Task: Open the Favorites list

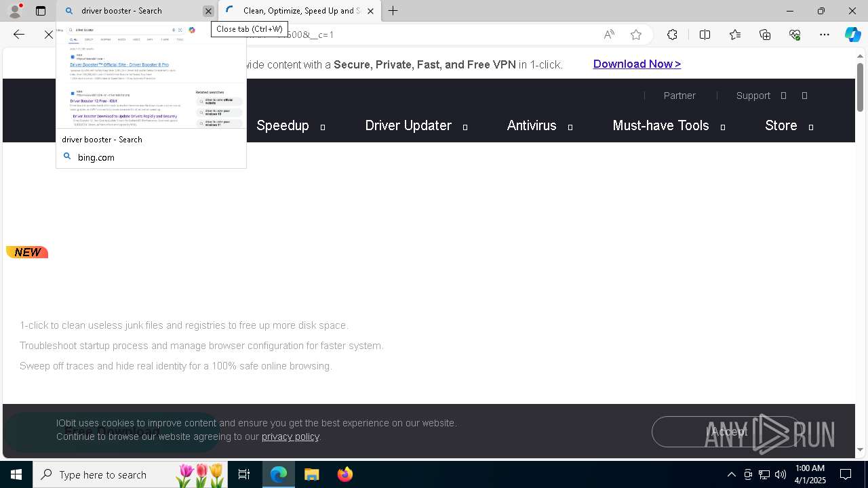Action: [x=735, y=35]
